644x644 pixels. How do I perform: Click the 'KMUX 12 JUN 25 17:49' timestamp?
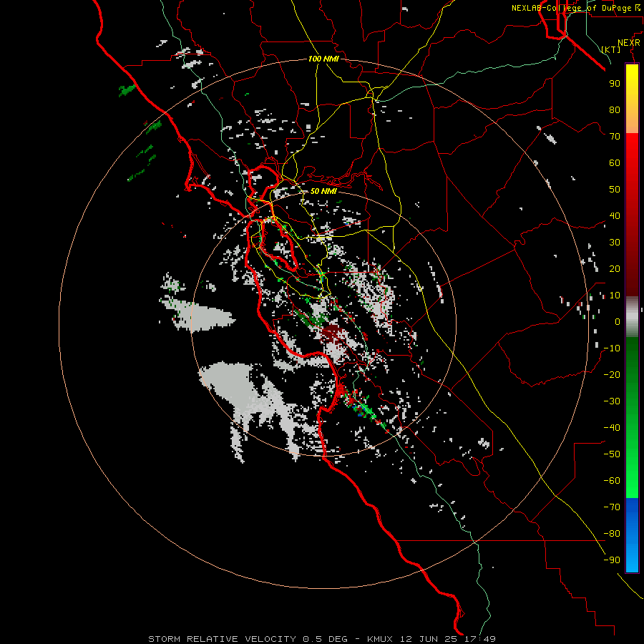point(431,639)
